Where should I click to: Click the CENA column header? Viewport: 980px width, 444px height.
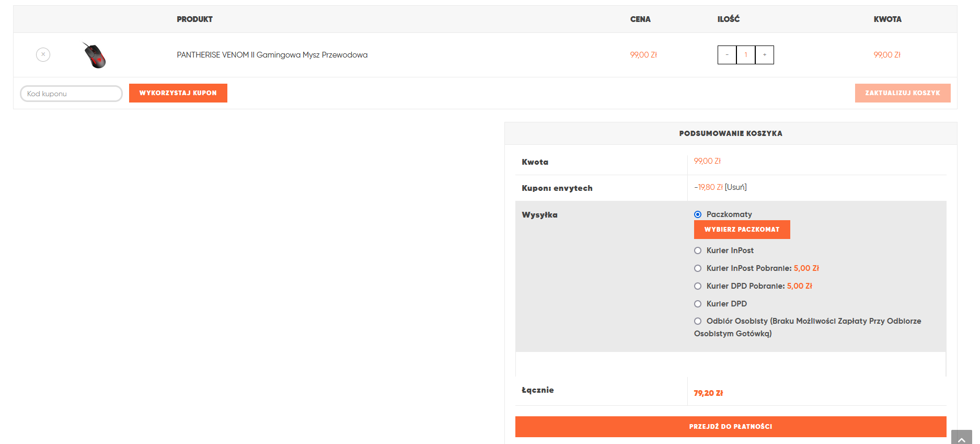(x=640, y=19)
